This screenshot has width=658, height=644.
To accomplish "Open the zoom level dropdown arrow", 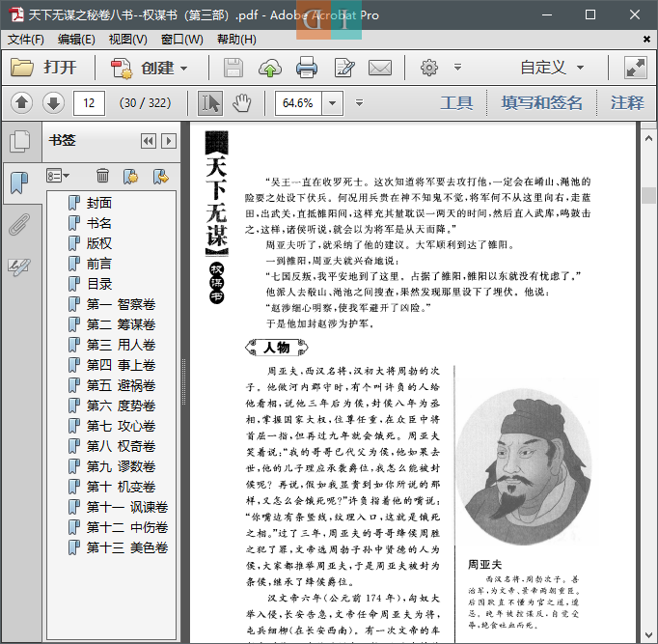I will pyautogui.click(x=332, y=103).
